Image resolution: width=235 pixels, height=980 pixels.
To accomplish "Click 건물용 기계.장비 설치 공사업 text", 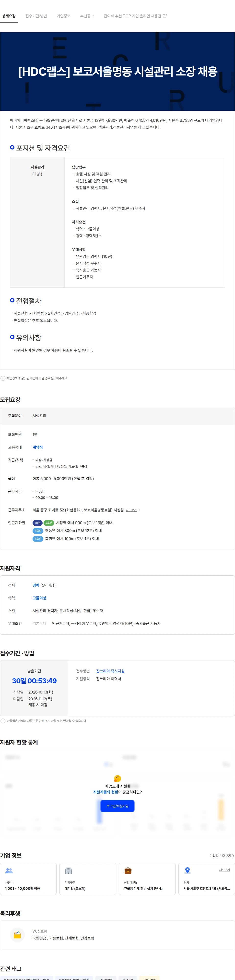I will (x=143, y=889).
